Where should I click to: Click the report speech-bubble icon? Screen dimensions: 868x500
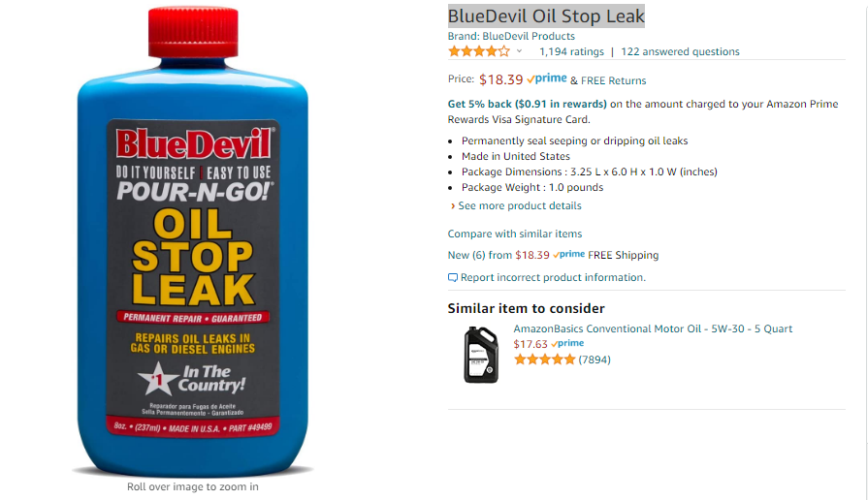[x=452, y=278]
